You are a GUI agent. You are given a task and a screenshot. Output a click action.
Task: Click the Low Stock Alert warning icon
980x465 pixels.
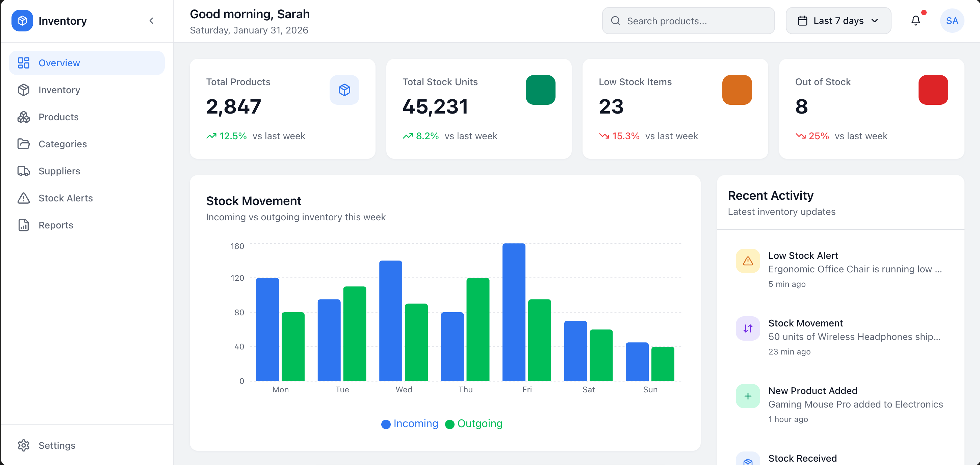748,261
